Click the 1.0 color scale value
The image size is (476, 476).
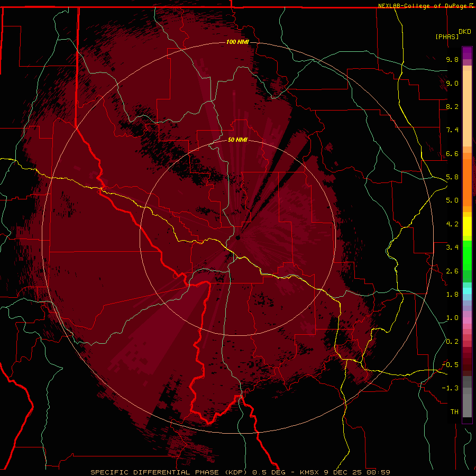pyautogui.click(x=452, y=318)
